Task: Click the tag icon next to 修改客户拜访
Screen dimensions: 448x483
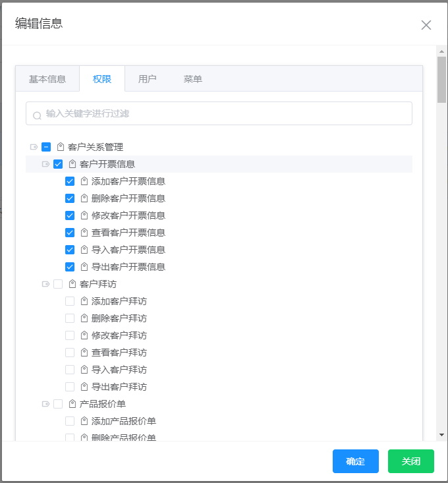Action: pos(84,335)
